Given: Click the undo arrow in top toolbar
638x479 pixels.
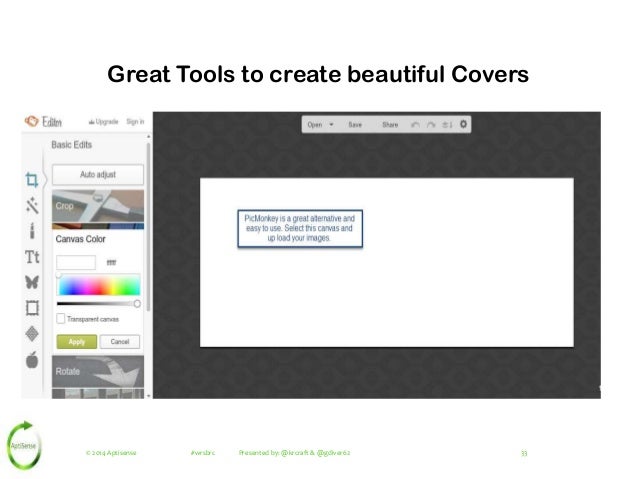Looking at the screenshot, I should coord(415,125).
